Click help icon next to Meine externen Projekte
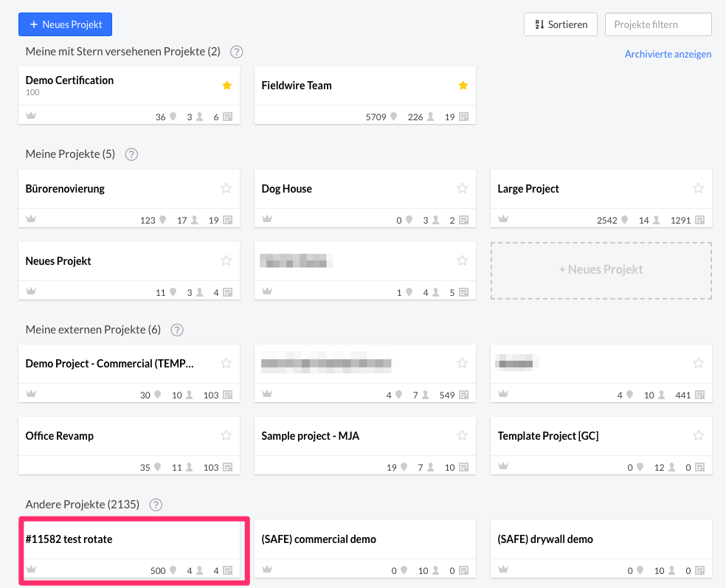Screen dimensions: 726x588 tap(177, 330)
